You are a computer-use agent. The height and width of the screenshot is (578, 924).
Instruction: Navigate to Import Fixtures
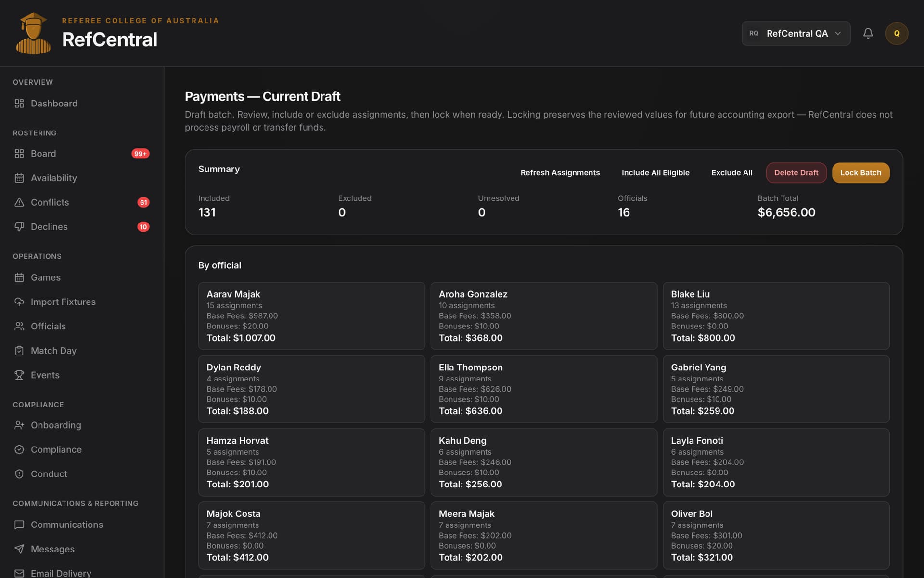pos(82,302)
